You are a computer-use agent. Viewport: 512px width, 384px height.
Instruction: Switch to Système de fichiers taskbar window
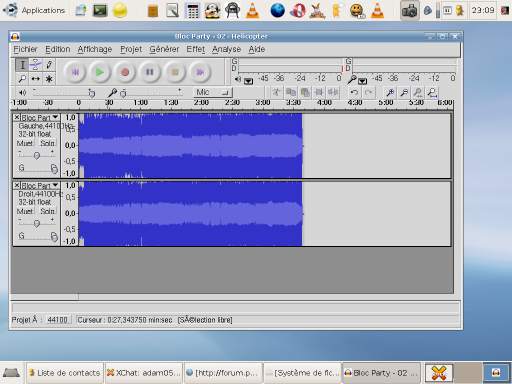pos(302,373)
